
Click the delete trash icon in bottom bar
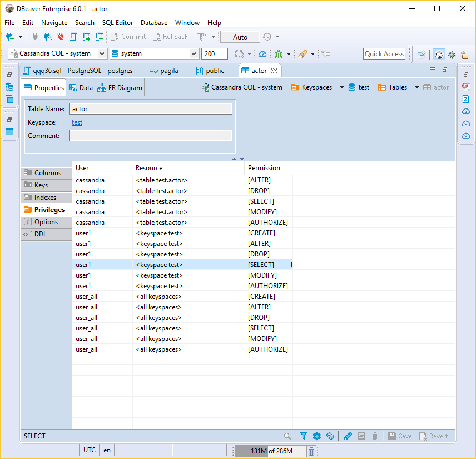[x=375, y=436]
